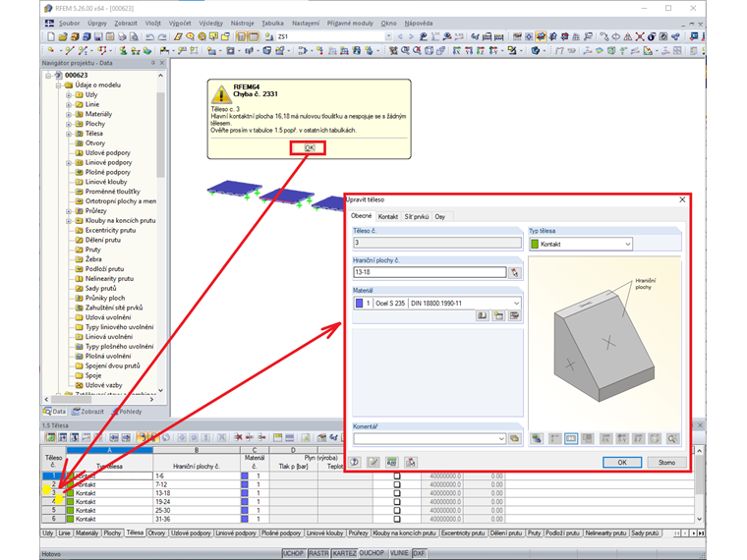Screen dimensions: 747x560
Task: Click blue material swatch in table row 1
Action: pyautogui.click(x=245, y=476)
